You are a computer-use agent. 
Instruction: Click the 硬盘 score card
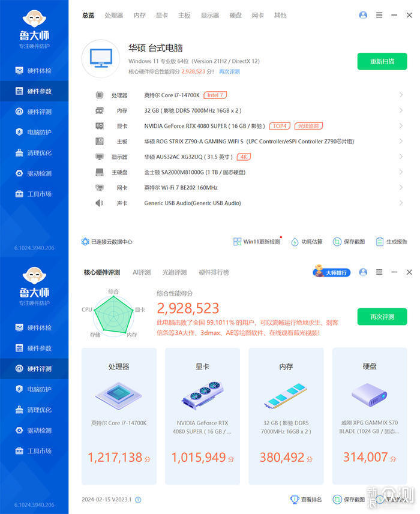click(x=370, y=416)
